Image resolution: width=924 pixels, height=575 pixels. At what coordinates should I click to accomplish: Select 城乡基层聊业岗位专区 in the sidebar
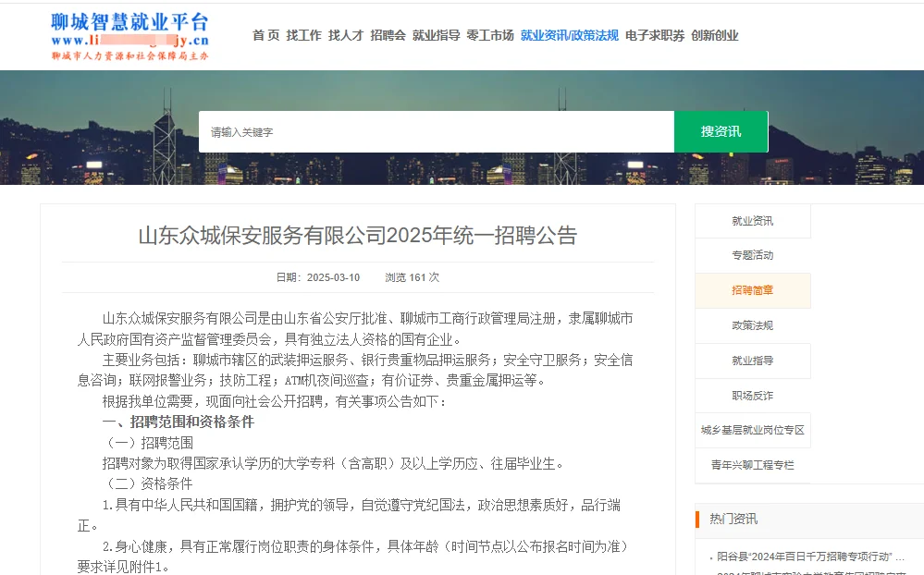pyautogui.click(x=753, y=431)
